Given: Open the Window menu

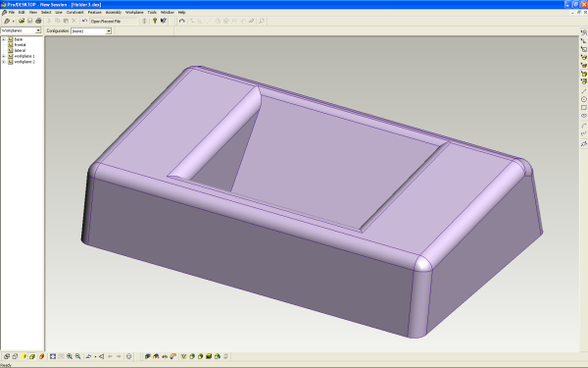Looking at the screenshot, I should [168, 13].
